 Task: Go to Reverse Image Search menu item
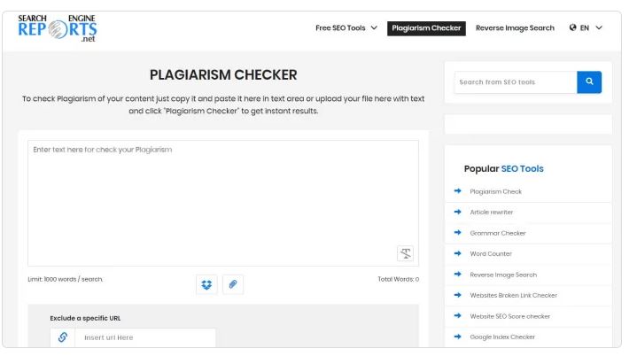(515, 28)
